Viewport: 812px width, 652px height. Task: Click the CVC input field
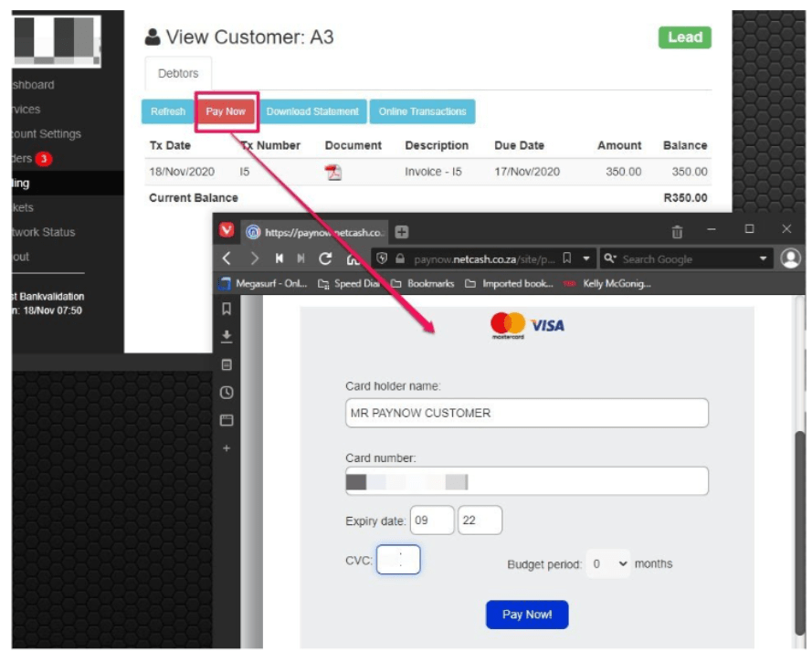point(398,560)
